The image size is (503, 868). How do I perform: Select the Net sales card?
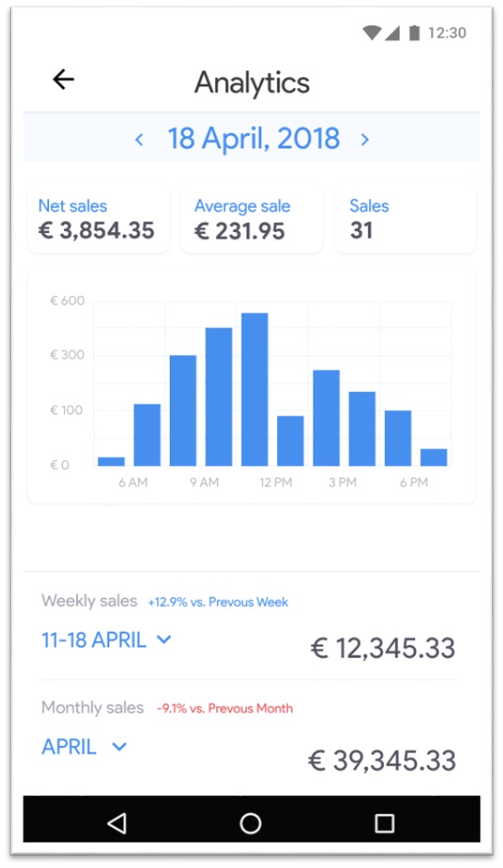99,219
